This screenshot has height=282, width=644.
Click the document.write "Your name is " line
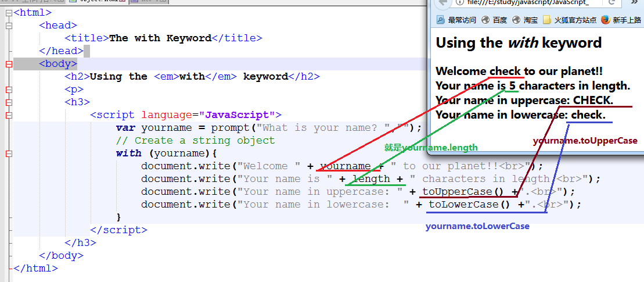tap(371, 179)
